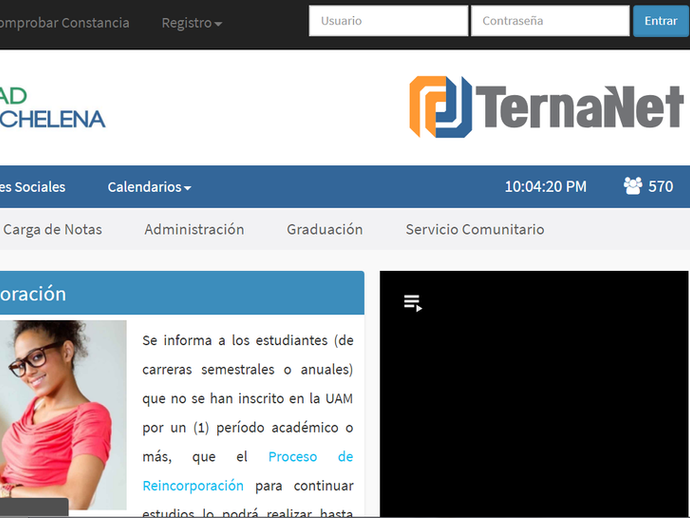Image resolution: width=690 pixels, height=518 pixels.
Task: Click the Reincorporación panel header
Action: [x=182, y=293]
